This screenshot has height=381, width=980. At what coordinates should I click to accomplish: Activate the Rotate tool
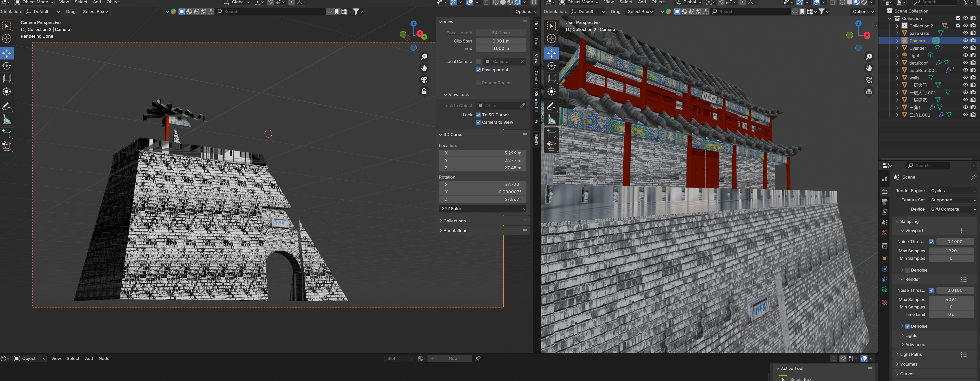[x=6, y=66]
